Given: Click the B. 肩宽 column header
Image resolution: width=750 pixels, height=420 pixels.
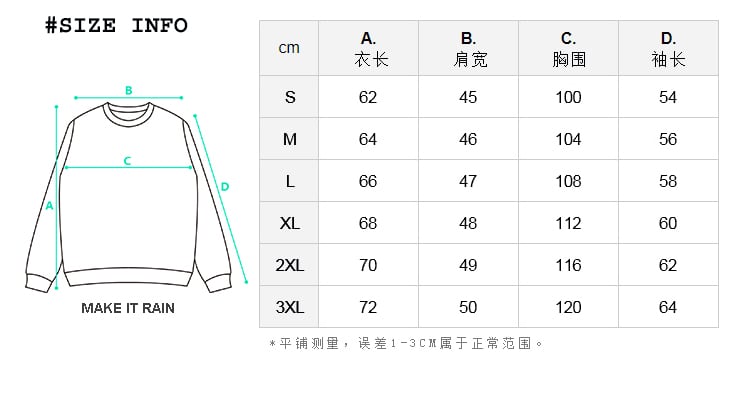Looking at the screenshot, I should pyautogui.click(x=468, y=48).
